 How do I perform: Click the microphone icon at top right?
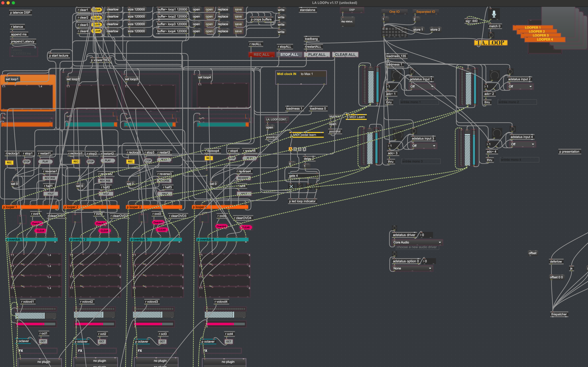click(x=494, y=14)
